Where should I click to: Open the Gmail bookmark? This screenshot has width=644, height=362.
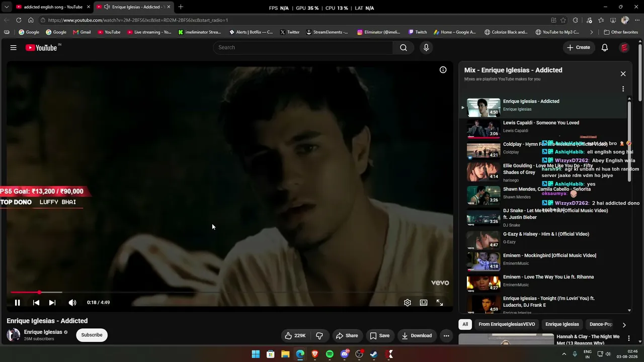[82, 32]
